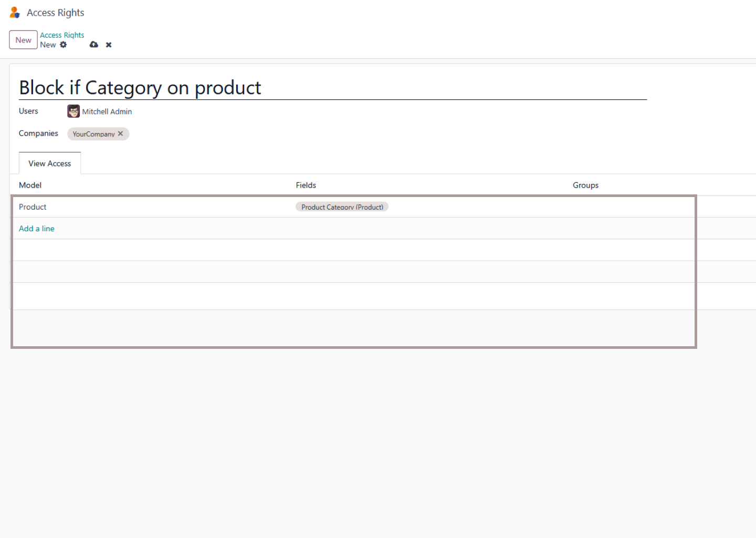Viewport: 756px width, 538px height.
Task: Create a record with the New button
Action: [23, 40]
